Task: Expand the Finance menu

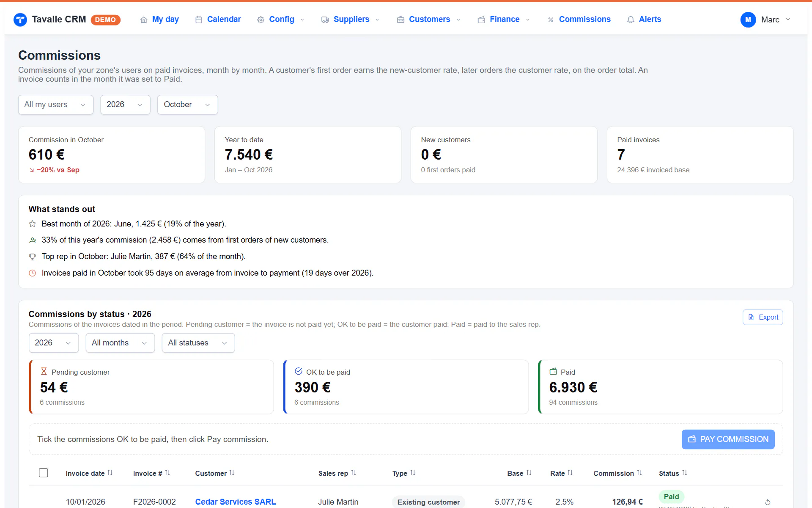Action: point(504,19)
